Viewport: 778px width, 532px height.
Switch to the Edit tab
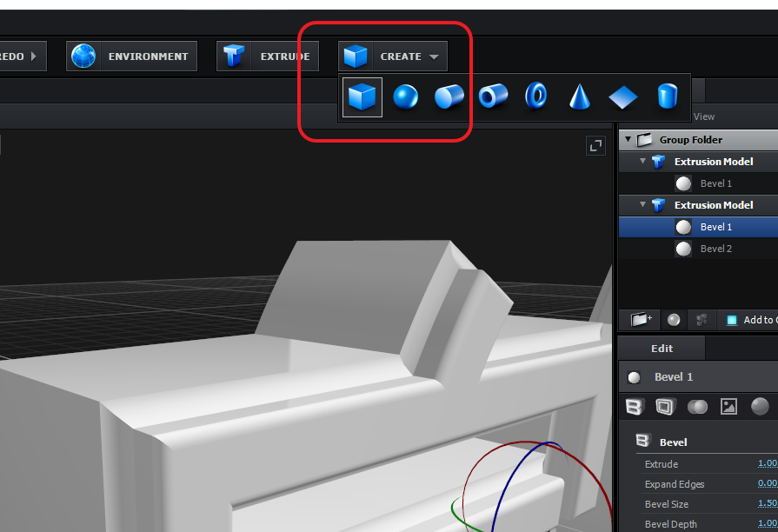click(662, 349)
